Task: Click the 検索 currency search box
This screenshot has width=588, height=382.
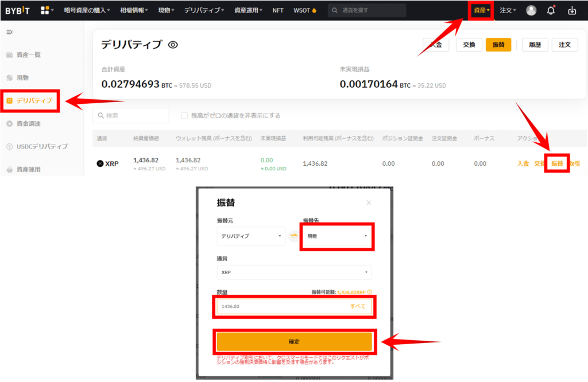Action: [x=131, y=115]
